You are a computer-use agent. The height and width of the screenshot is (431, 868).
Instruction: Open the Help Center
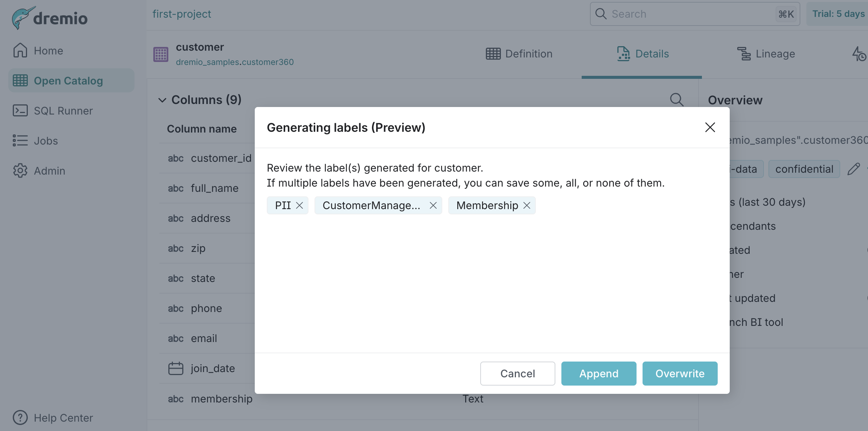tap(63, 417)
